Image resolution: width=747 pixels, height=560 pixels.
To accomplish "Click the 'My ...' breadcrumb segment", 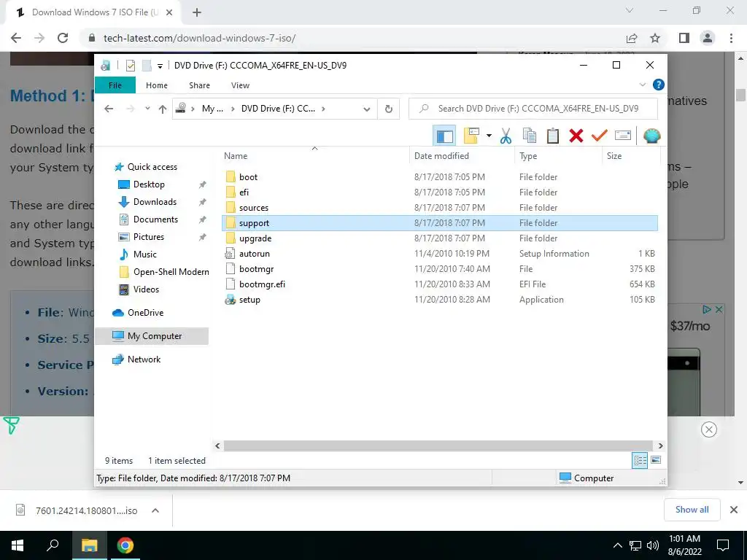I will click(212, 109).
